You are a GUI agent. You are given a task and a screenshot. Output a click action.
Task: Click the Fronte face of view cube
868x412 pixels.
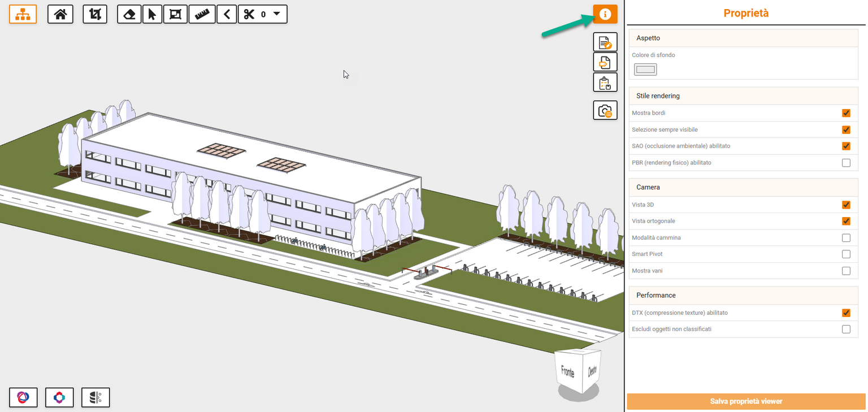pos(567,372)
